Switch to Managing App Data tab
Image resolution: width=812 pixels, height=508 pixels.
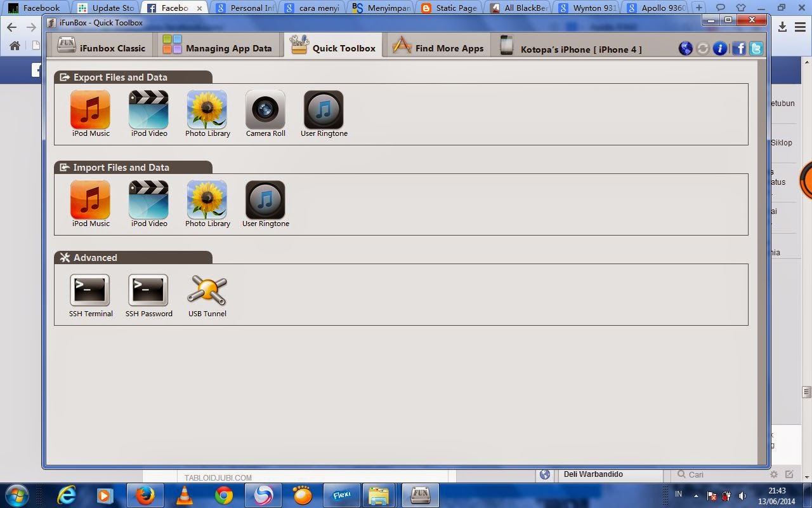(x=217, y=45)
